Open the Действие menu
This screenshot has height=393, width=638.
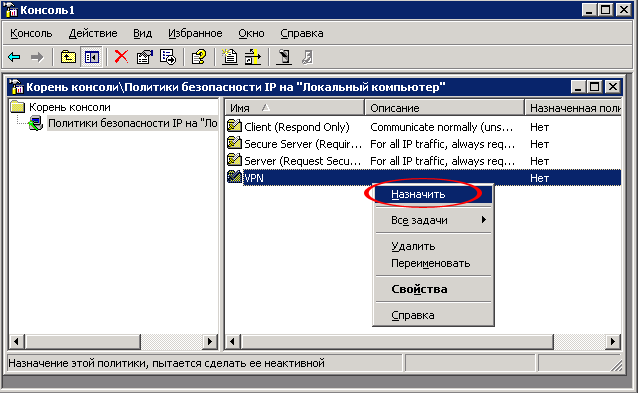click(93, 33)
